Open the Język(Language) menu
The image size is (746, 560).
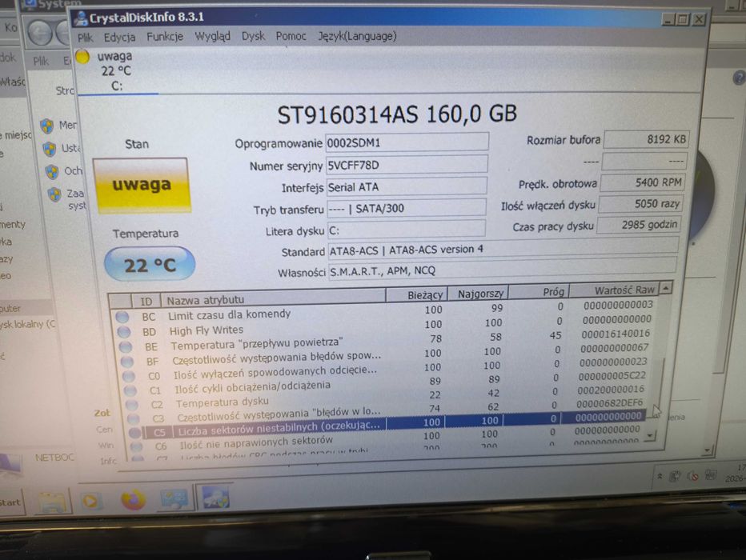357,36
